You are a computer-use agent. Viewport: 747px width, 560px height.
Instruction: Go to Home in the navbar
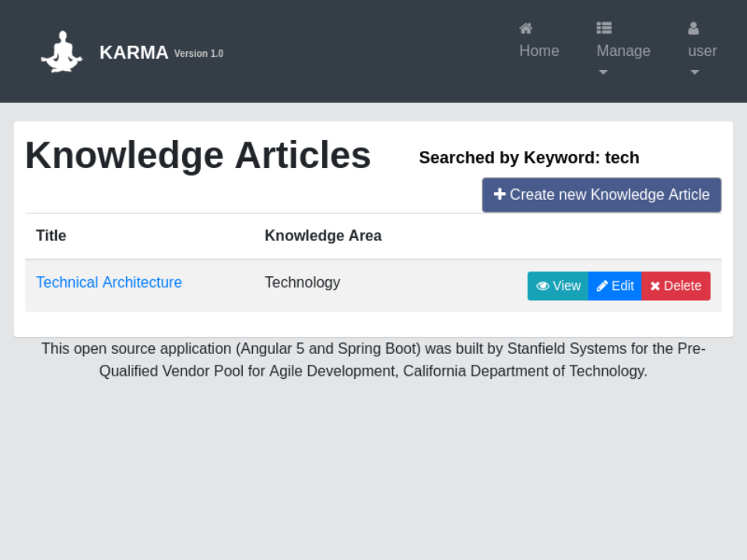click(x=539, y=51)
